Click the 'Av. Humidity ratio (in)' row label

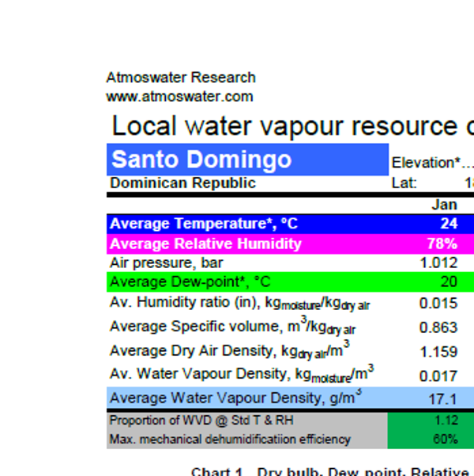[239, 304]
